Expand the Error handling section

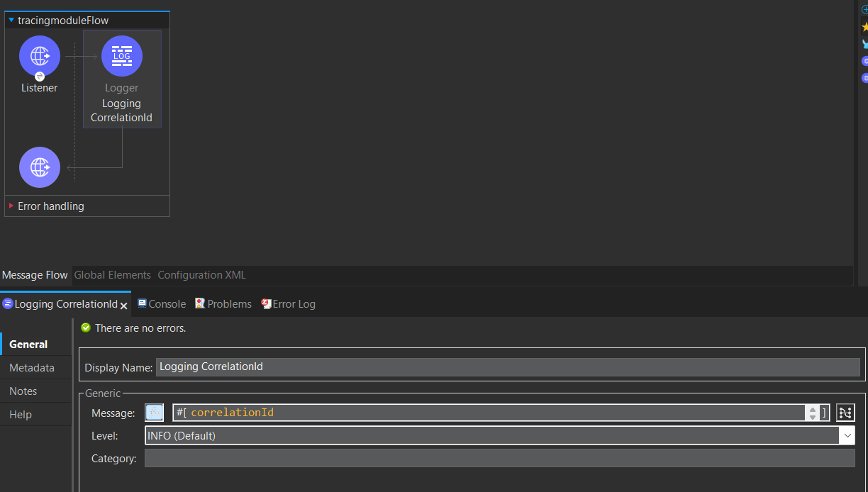point(11,206)
